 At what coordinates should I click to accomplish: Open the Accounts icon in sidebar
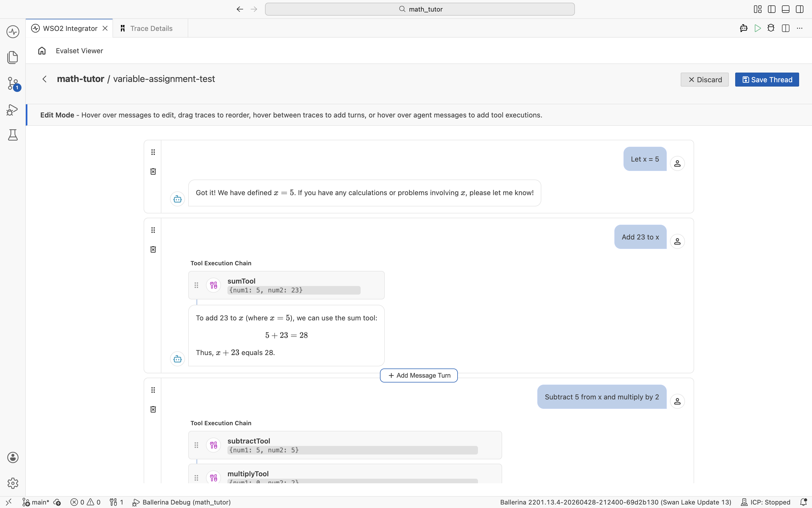13,457
